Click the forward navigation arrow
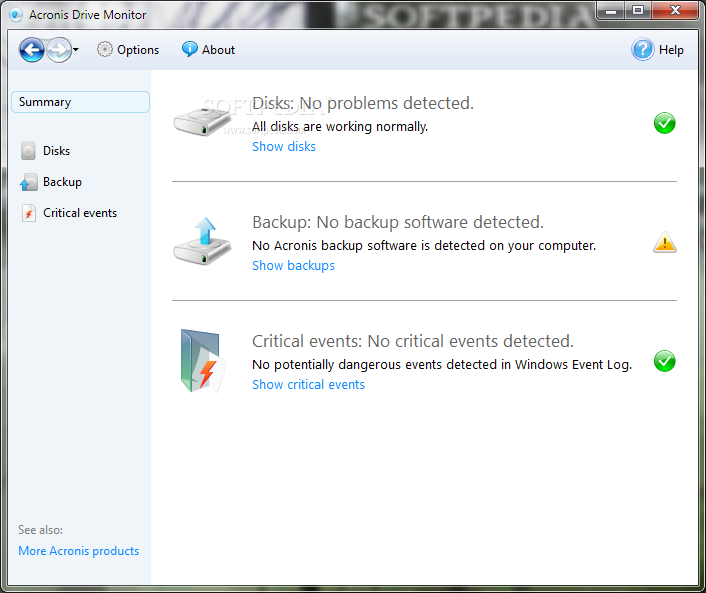The width and height of the screenshot is (706, 593). 59,50
